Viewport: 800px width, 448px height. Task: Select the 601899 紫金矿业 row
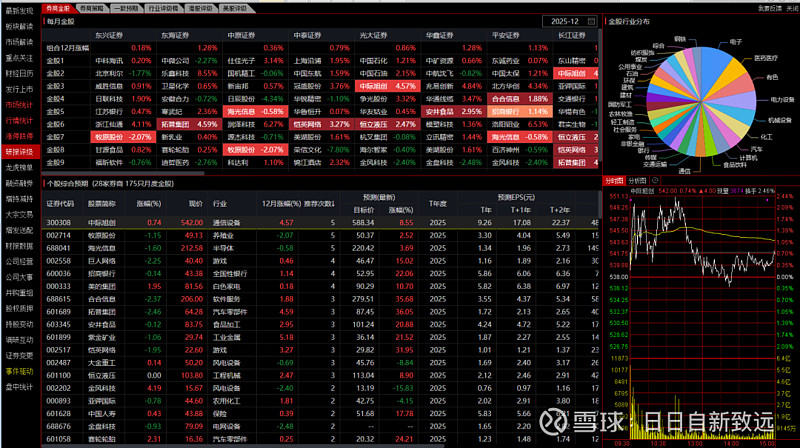[x=321, y=337]
